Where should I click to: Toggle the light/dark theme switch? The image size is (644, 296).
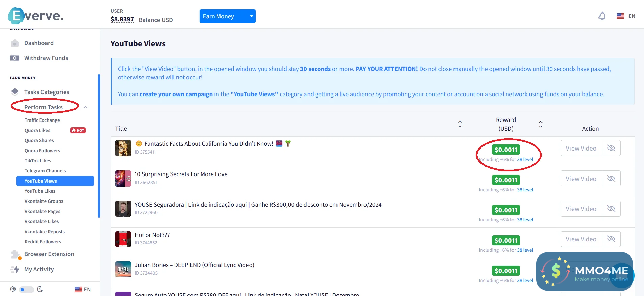[x=26, y=289]
